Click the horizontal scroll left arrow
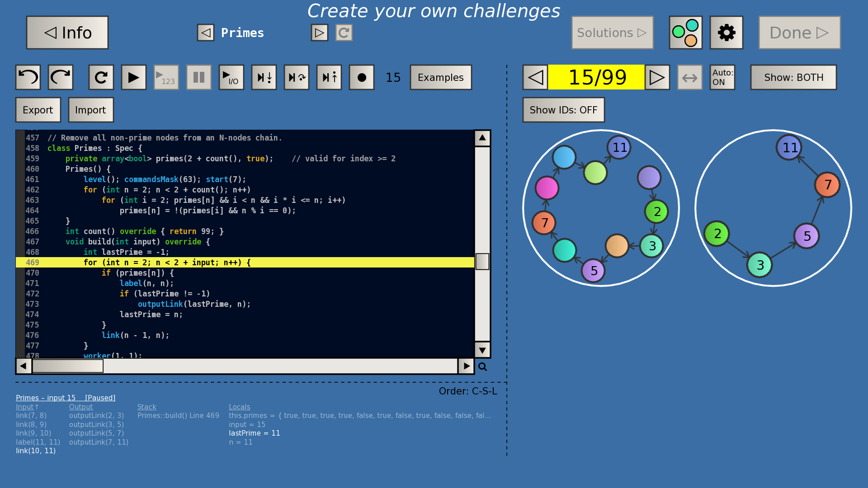 [24, 366]
